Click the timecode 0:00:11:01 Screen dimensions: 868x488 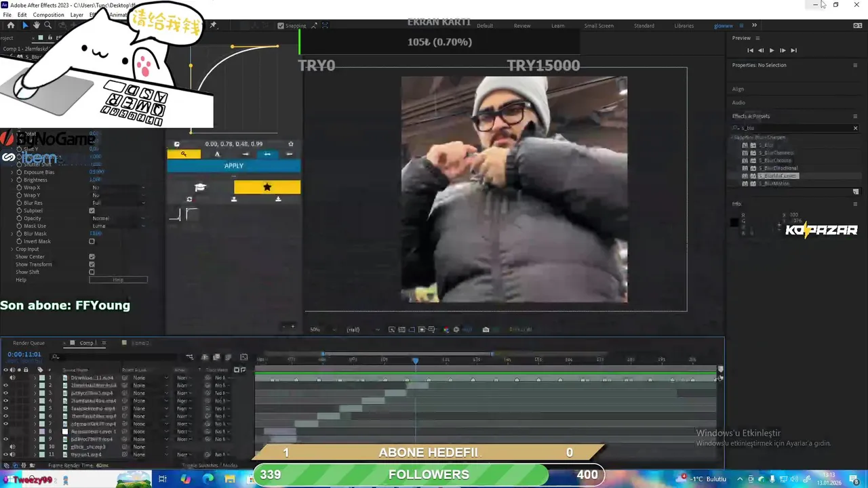coord(24,354)
